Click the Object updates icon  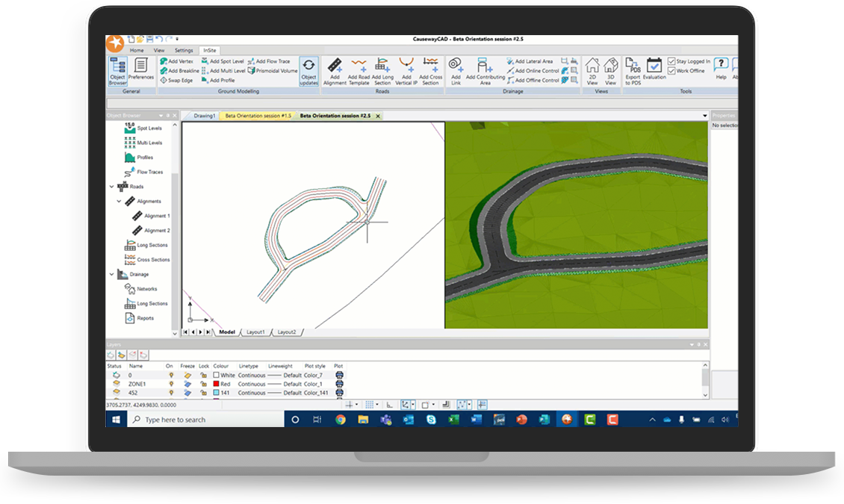pos(308,71)
